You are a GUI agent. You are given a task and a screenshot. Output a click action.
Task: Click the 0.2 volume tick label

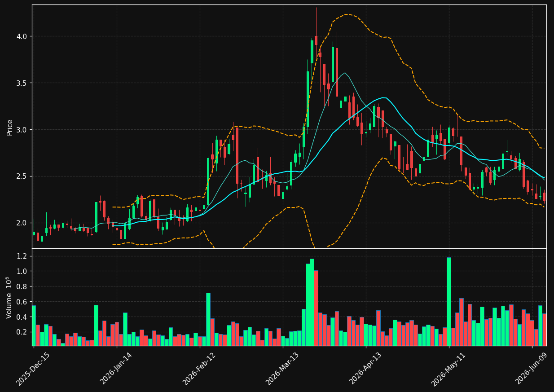coord(22,332)
